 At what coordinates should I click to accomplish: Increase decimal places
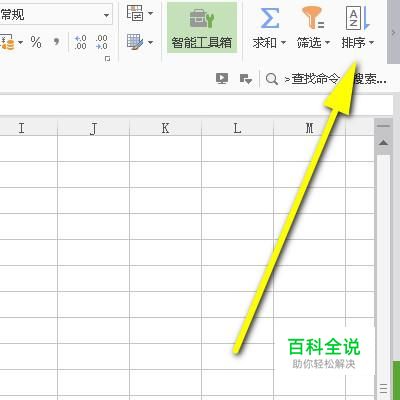click(x=80, y=42)
